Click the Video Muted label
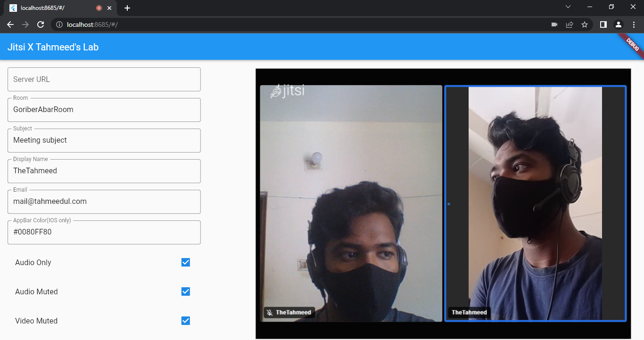The width and height of the screenshot is (644, 340). pos(36,321)
